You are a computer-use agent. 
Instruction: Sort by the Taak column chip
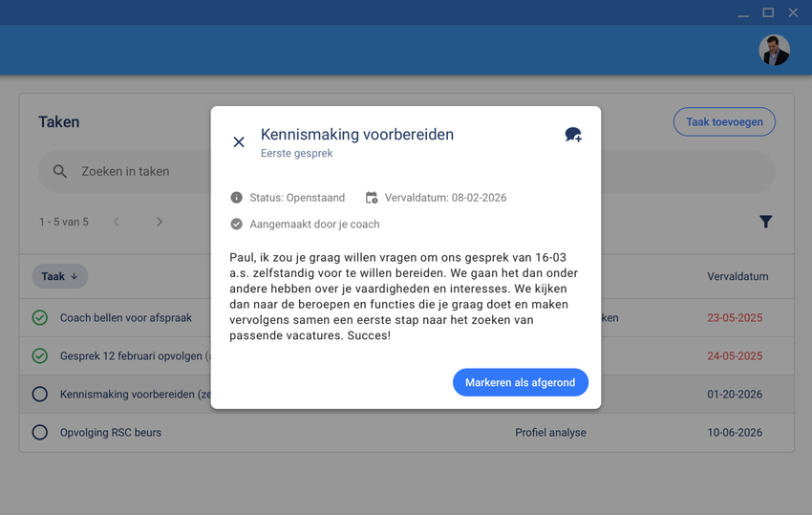60,277
